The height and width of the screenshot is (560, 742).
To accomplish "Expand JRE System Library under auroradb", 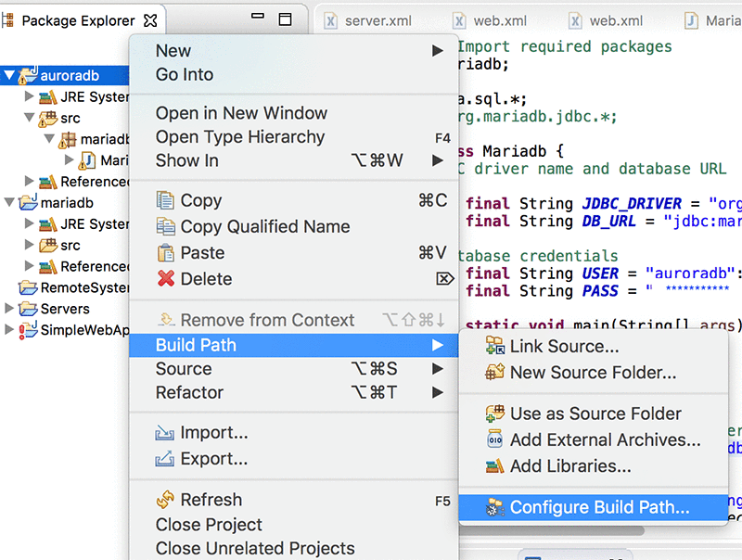I will [x=29, y=96].
